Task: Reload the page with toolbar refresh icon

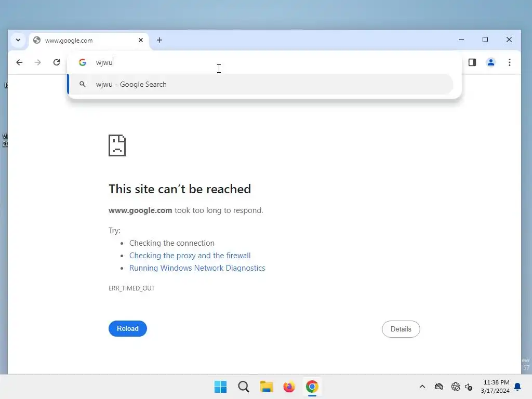Action: [57, 62]
